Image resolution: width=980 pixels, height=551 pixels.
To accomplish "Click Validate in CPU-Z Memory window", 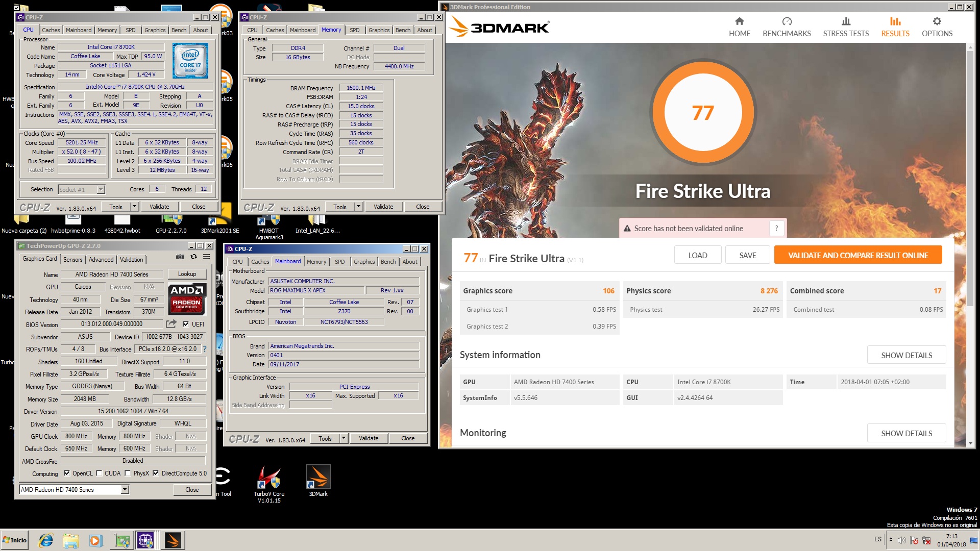I will (383, 207).
